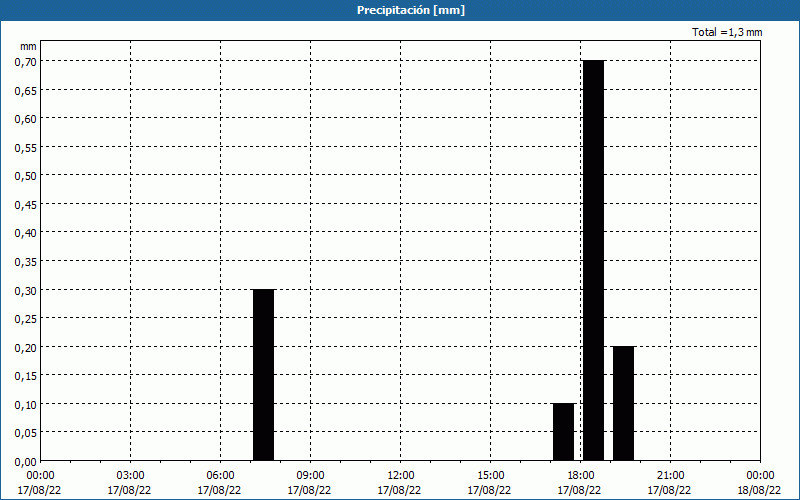Click the 0,30 mm bar after 06:00
Viewport: 800px width, 500px height.
264,375
